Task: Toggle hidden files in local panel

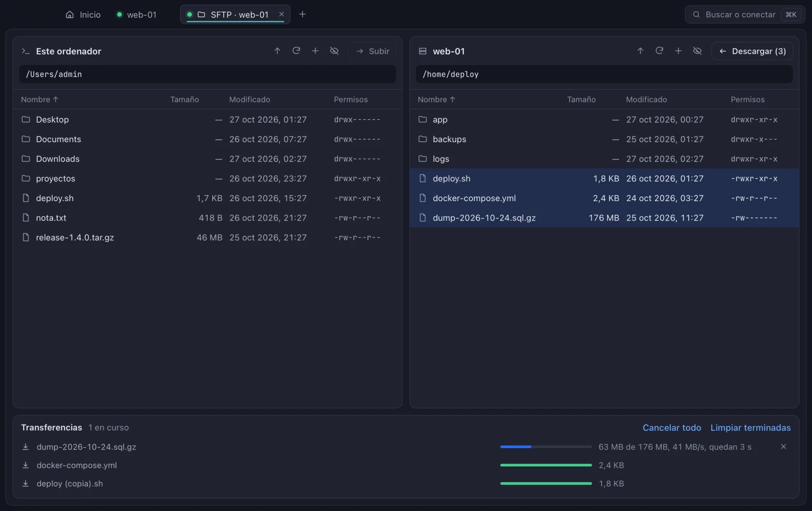Action: coord(334,51)
